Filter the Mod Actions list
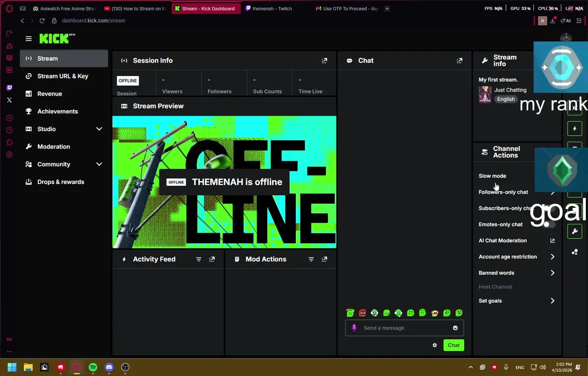 coord(312,259)
